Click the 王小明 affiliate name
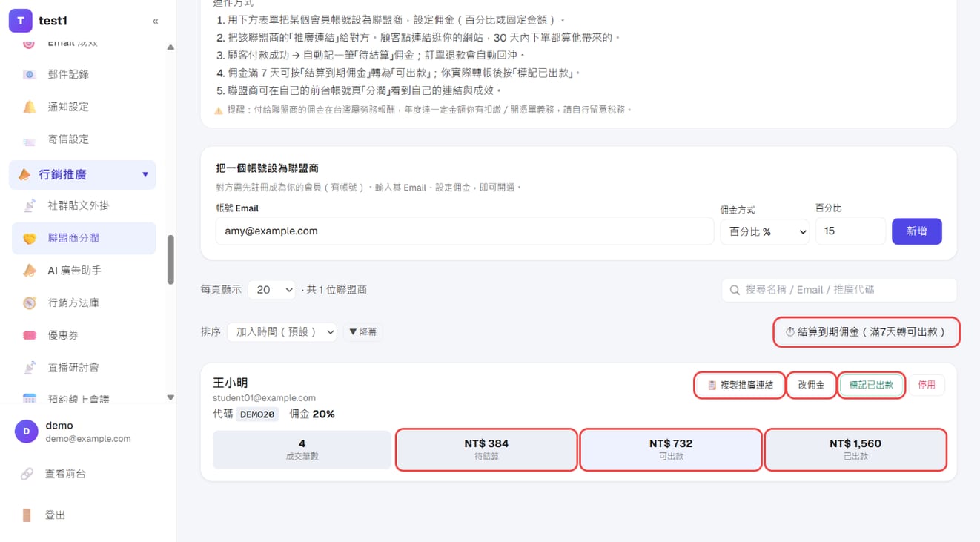This screenshot has height=542, width=980. (x=230, y=383)
